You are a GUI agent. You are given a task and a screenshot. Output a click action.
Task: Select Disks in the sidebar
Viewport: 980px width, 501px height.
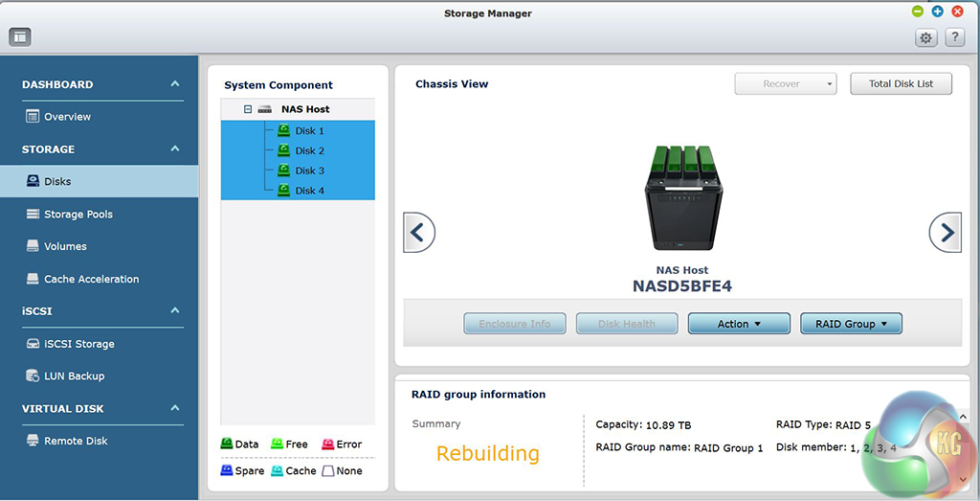click(99, 181)
